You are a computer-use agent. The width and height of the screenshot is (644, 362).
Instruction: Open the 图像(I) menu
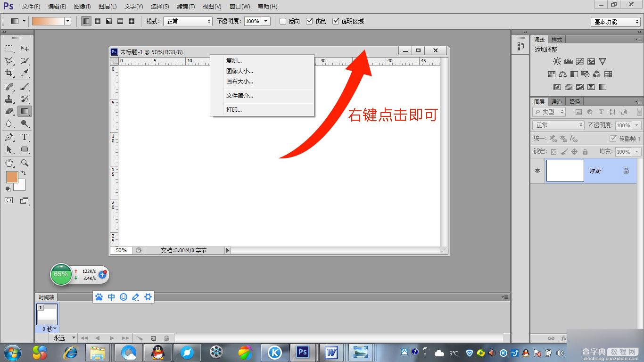(x=83, y=7)
